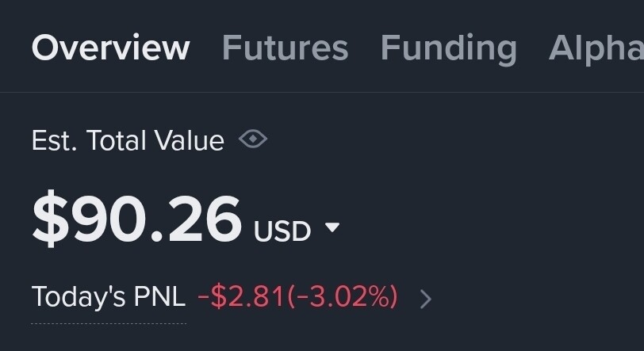Click the $90.26 total balance figure
The height and width of the screenshot is (351, 644).
point(136,219)
